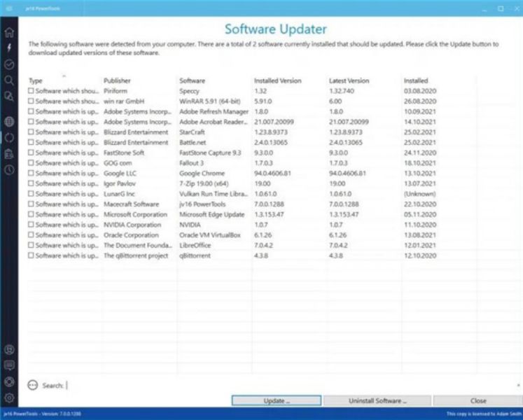Open the lightning bolt quick tools icon
Viewport: 523px width, 420px height.
click(x=9, y=48)
